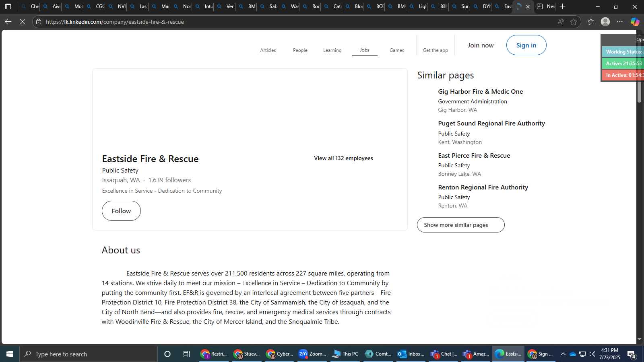Viewport: 644px width, 362px height.
Task: Open volume control in system tray
Action: tap(592, 354)
